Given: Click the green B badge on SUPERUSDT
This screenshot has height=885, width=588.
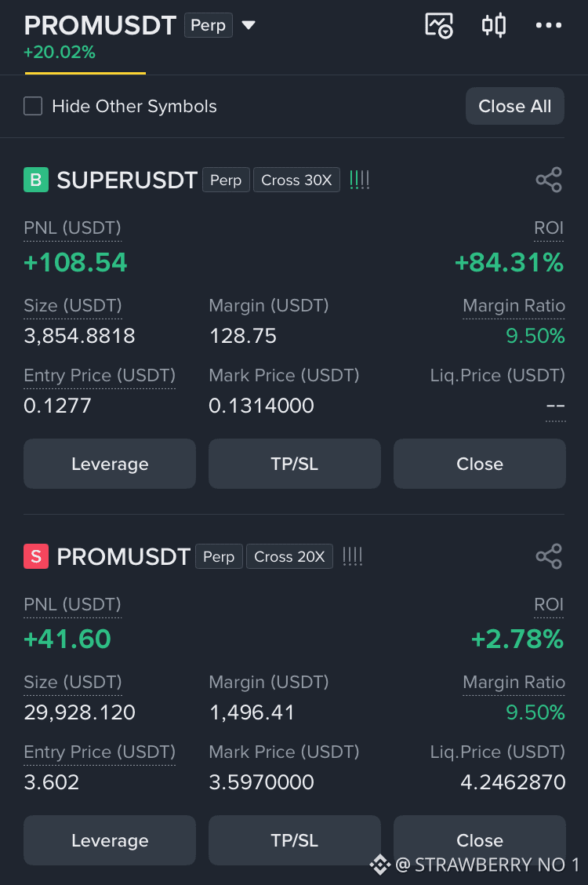Looking at the screenshot, I should pos(36,180).
